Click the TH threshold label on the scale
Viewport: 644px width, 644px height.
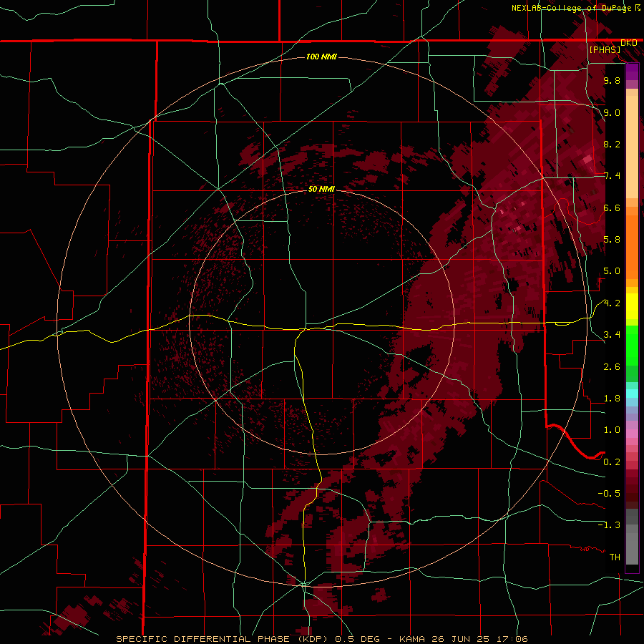(x=615, y=557)
